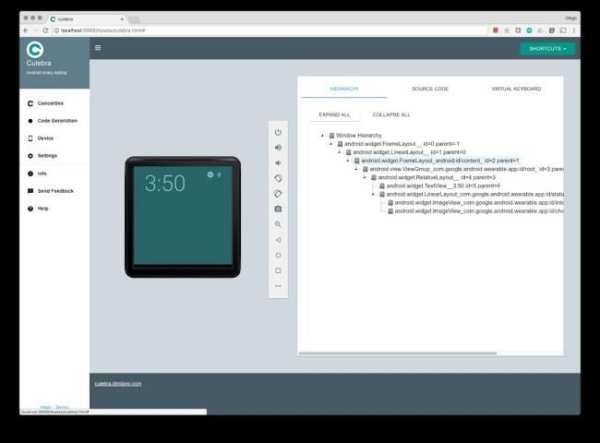This screenshot has height=443, width=600.
Task: Reload the page in the browser
Action: point(46,30)
